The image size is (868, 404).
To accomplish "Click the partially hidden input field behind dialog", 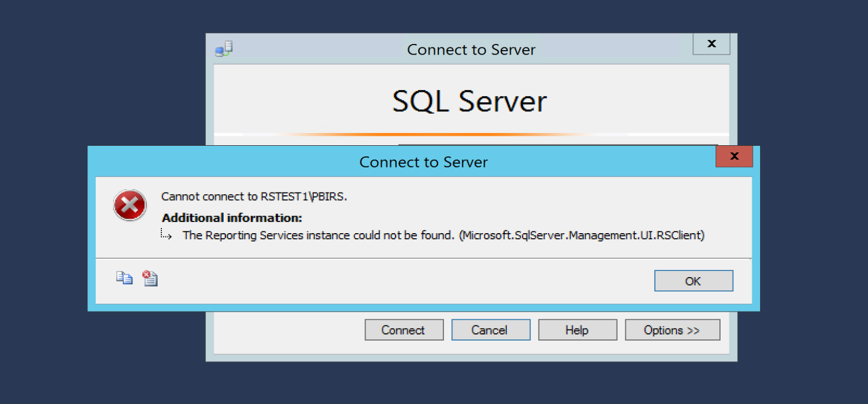I will pos(556,144).
